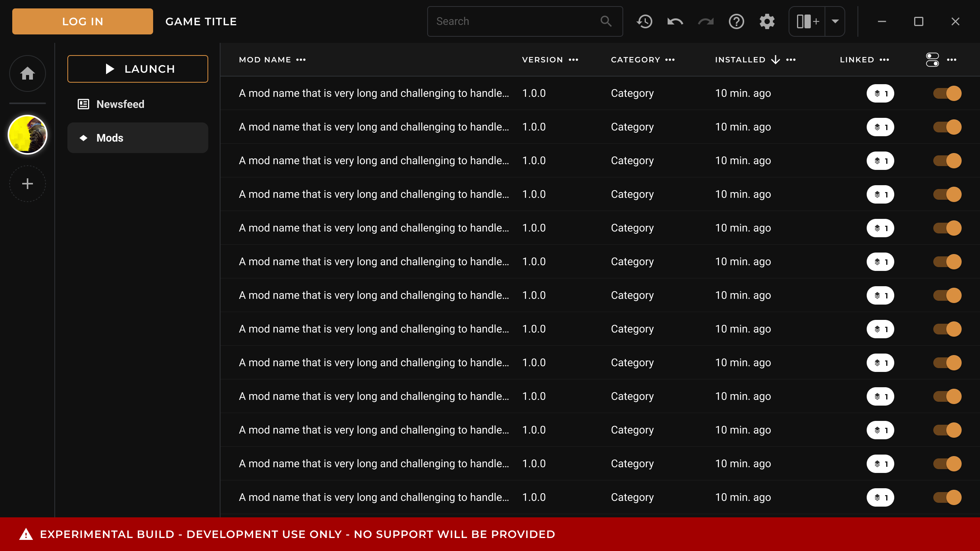Open the column configuration icon in table header

(932, 59)
